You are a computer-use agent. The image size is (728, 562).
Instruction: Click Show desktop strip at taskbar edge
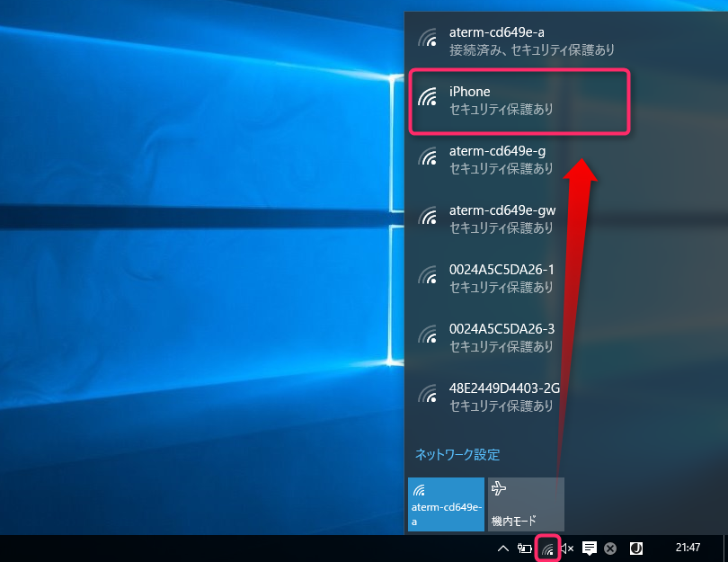(x=725, y=549)
